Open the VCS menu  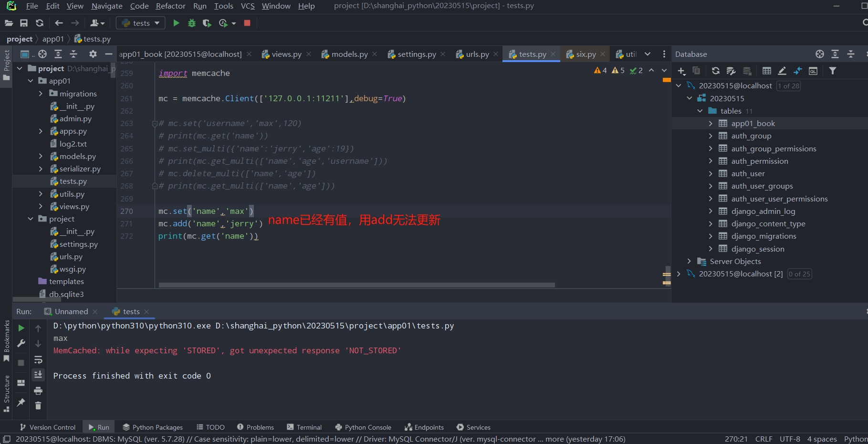coord(248,6)
